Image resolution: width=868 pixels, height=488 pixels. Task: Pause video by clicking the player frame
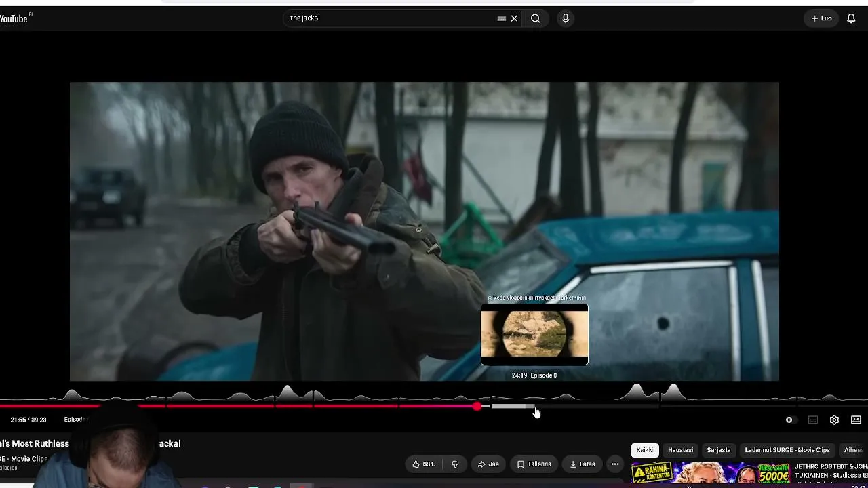[x=425, y=231]
